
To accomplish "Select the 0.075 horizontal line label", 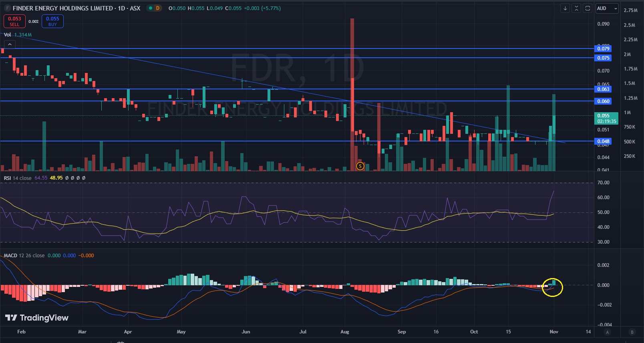I will pyautogui.click(x=603, y=58).
